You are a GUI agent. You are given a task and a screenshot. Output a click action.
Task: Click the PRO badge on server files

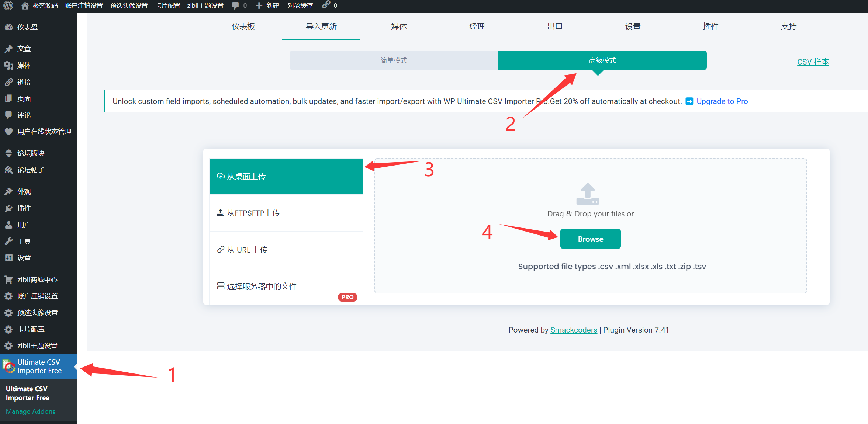(x=347, y=297)
